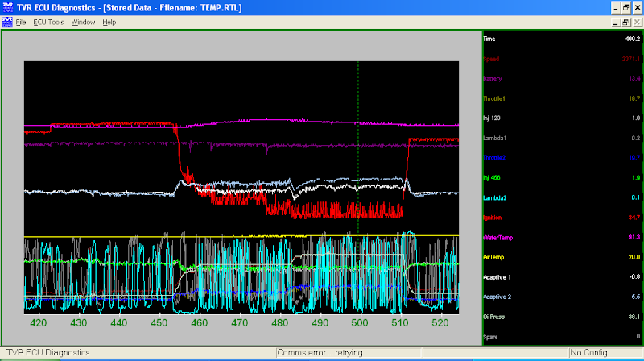Click the AirTemp value 20.0

click(x=634, y=257)
